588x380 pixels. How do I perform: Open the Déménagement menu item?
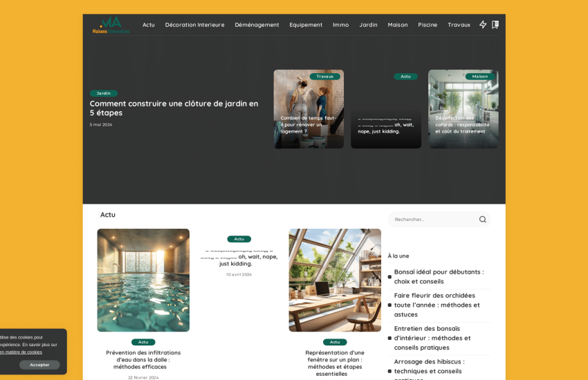257,25
